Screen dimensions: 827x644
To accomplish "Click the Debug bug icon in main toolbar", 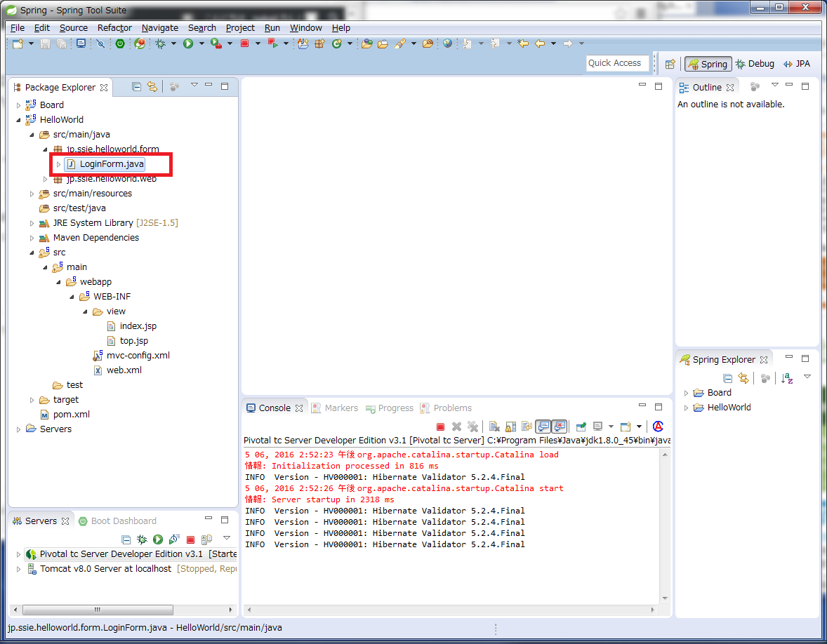I will pyautogui.click(x=160, y=43).
